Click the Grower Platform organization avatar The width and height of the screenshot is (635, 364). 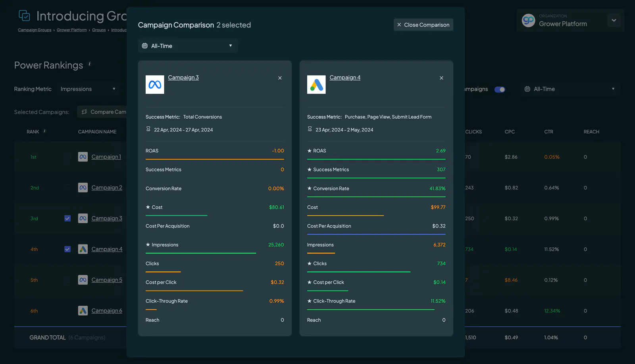coord(528,20)
